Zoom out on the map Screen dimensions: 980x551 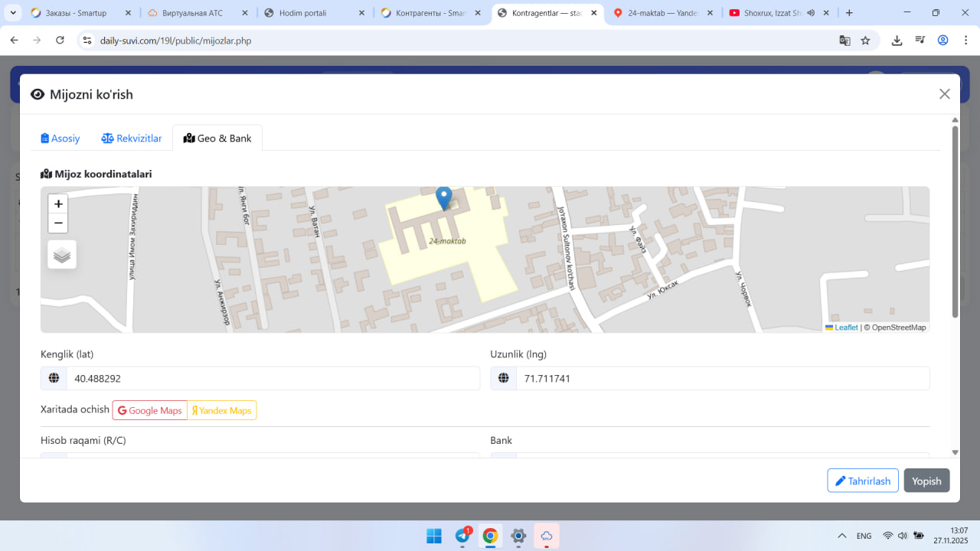pyautogui.click(x=58, y=223)
